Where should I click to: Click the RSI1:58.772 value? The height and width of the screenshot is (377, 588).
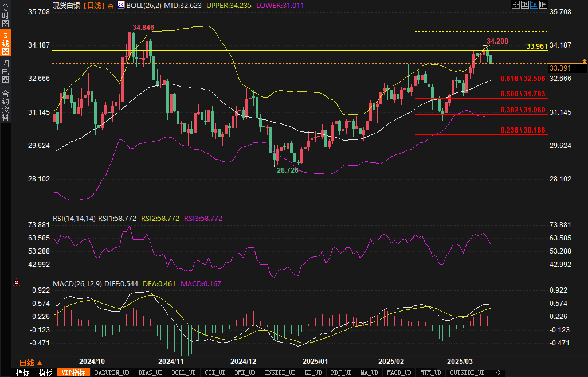117,218
